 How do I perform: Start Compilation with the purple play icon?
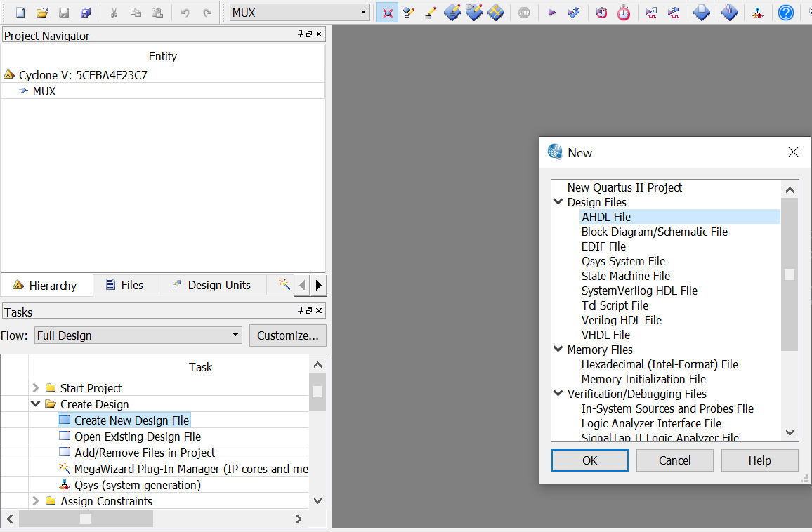point(551,13)
